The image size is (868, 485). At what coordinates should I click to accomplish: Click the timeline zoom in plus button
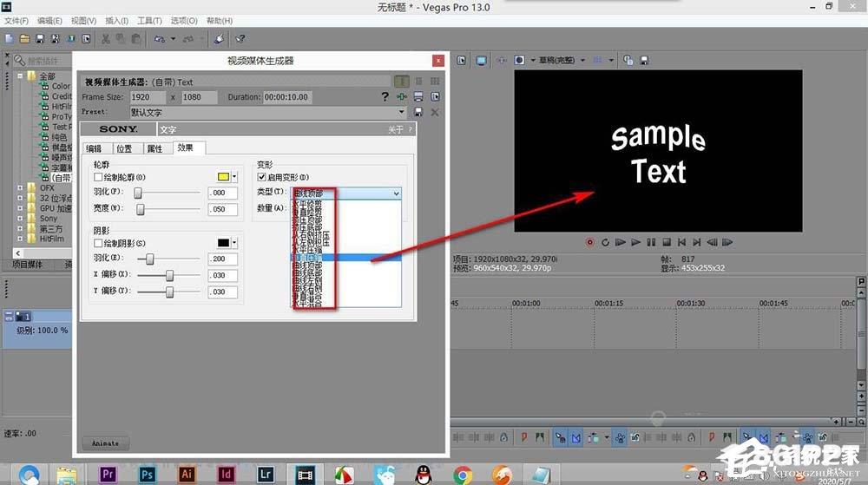point(837,422)
